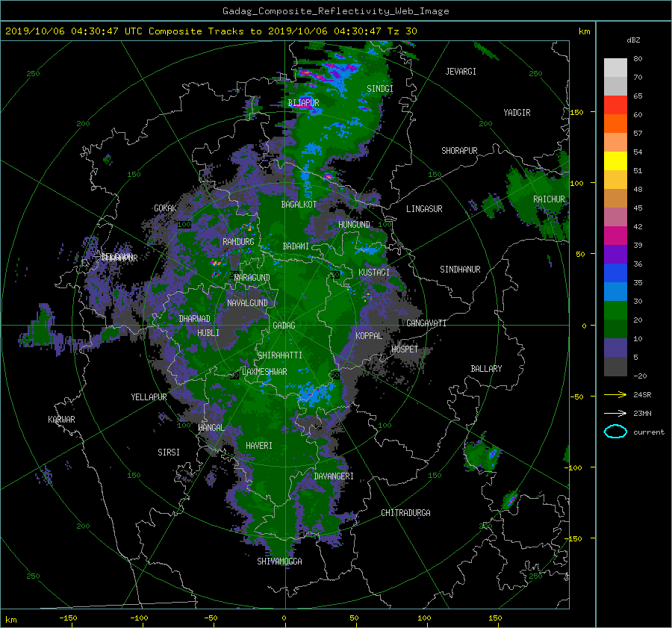Click the Gadag_Composite_Reflectivity_Web_Image title
This screenshot has height=628, width=672.
coord(335,11)
